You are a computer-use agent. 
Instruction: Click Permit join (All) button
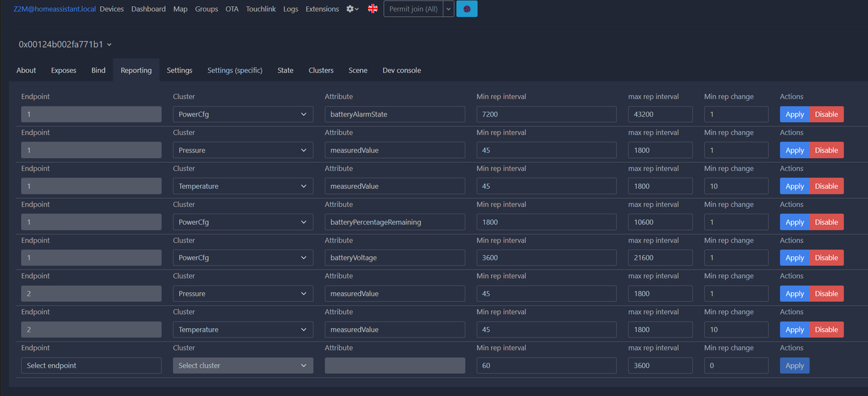[414, 9]
